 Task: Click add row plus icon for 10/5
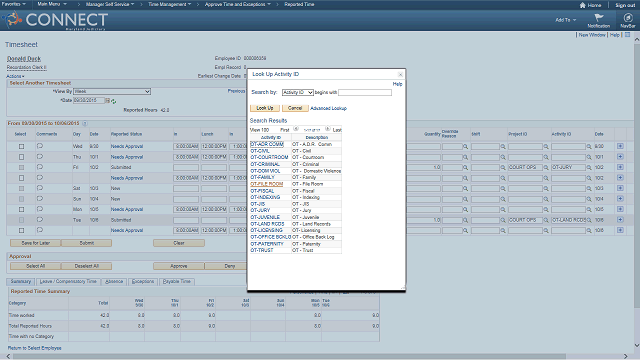620,209
